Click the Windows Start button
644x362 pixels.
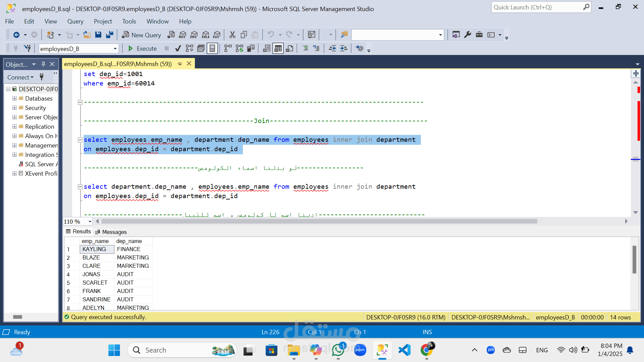pyautogui.click(x=114, y=350)
